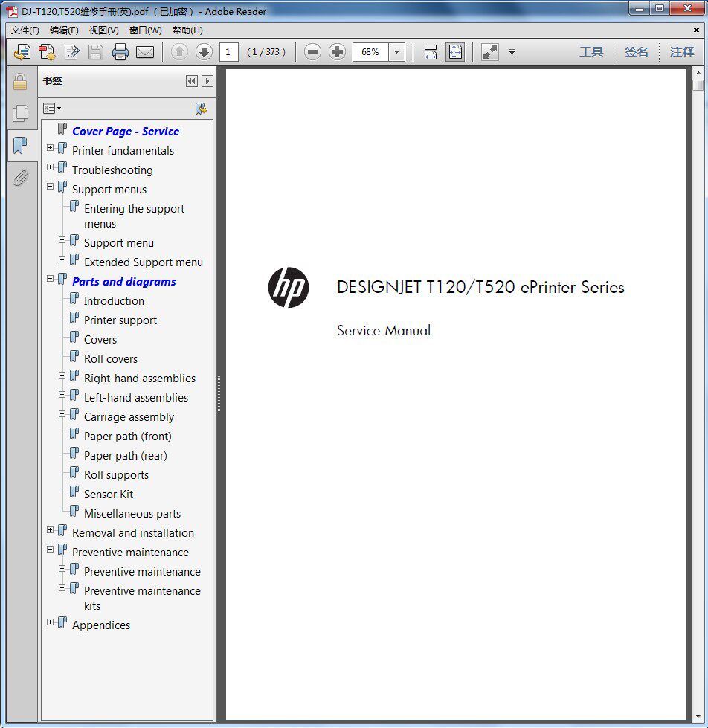The width and height of the screenshot is (708, 728).
Task: Expand the Printer fundamentals bookmark
Action: coord(50,146)
